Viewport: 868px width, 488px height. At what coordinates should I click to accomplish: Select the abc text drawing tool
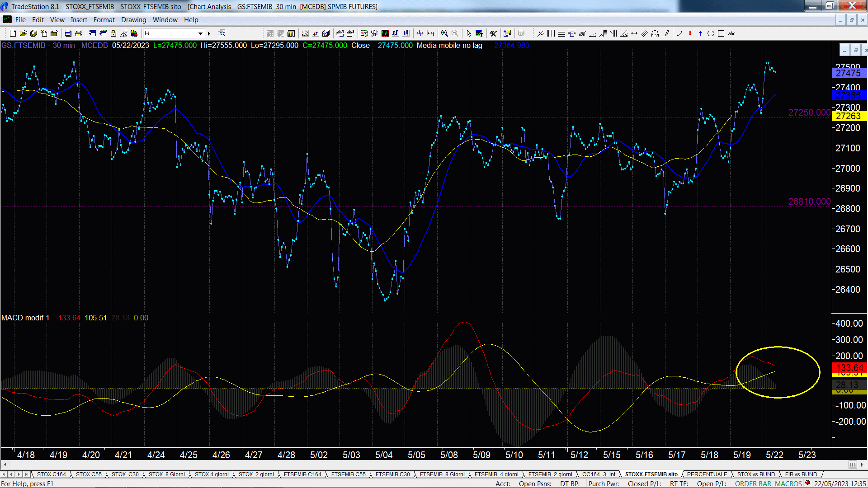[732, 33]
